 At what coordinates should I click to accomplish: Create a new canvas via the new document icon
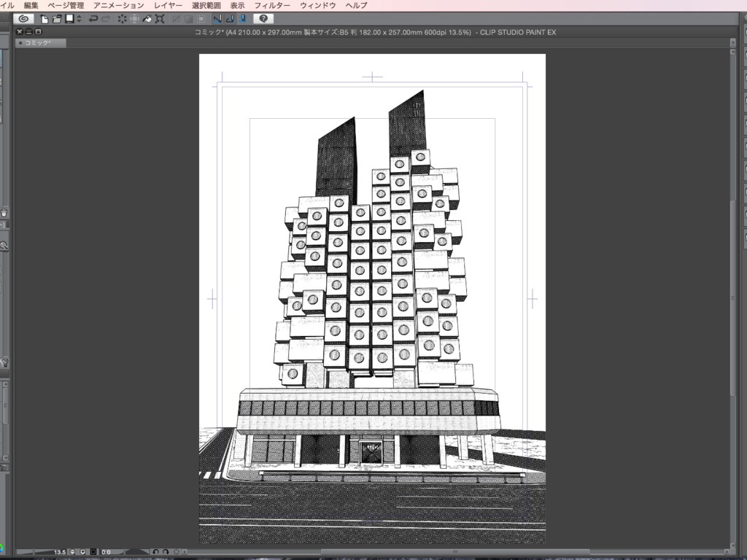coord(44,18)
